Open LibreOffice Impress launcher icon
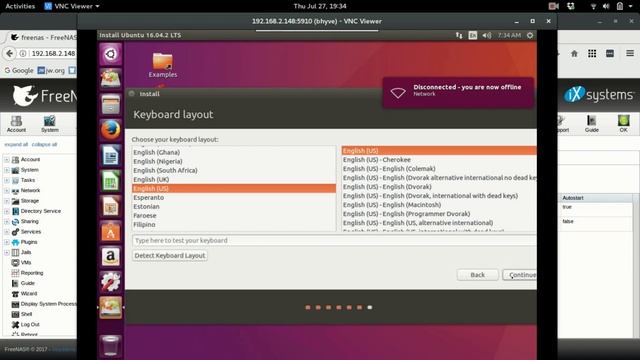The image size is (640, 360). [x=111, y=206]
